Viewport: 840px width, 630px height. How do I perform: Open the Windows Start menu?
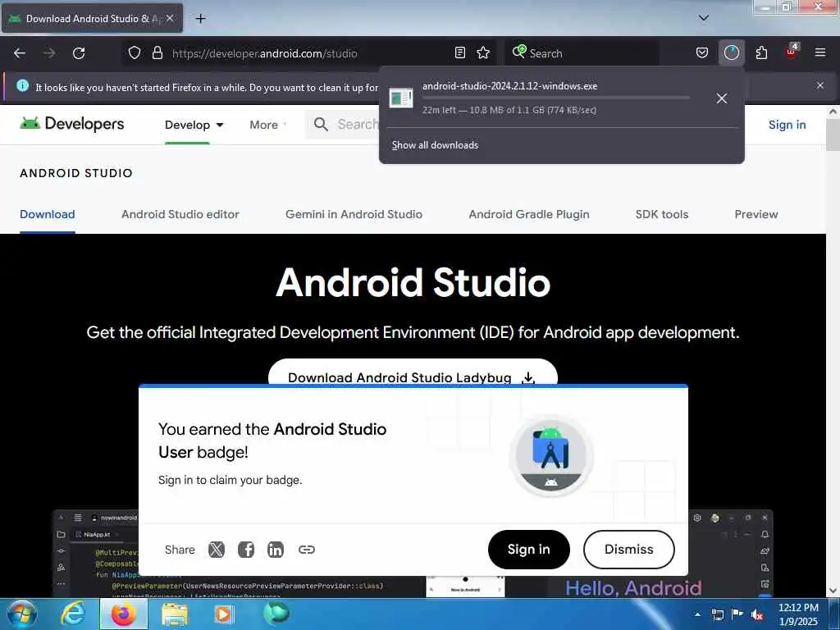[x=22, y=614]
